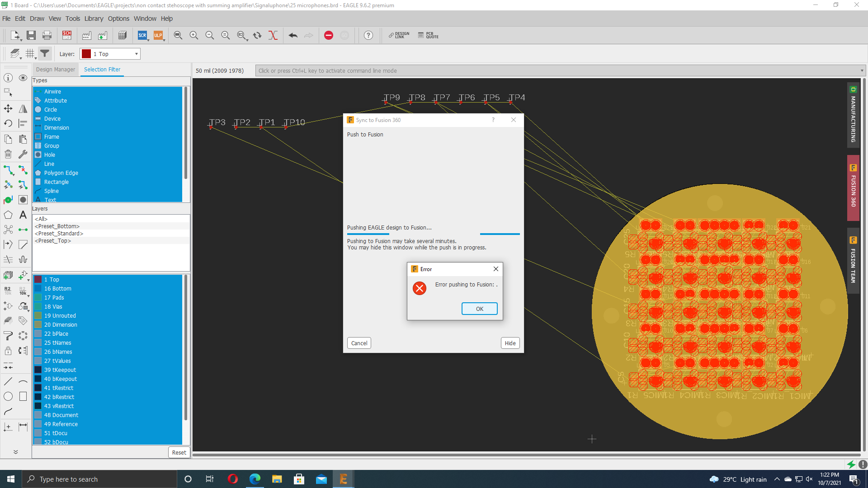This screenshot has height=488, width=868.
Task: Deselect the 16 Bottom layer entry
Action: (x=59, y=288)
